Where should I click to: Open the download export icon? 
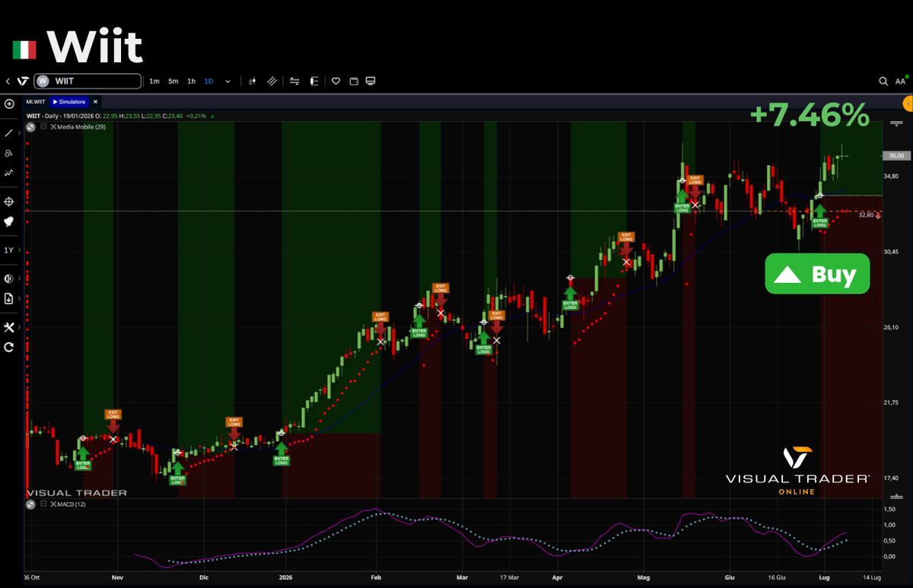point(9,299)
